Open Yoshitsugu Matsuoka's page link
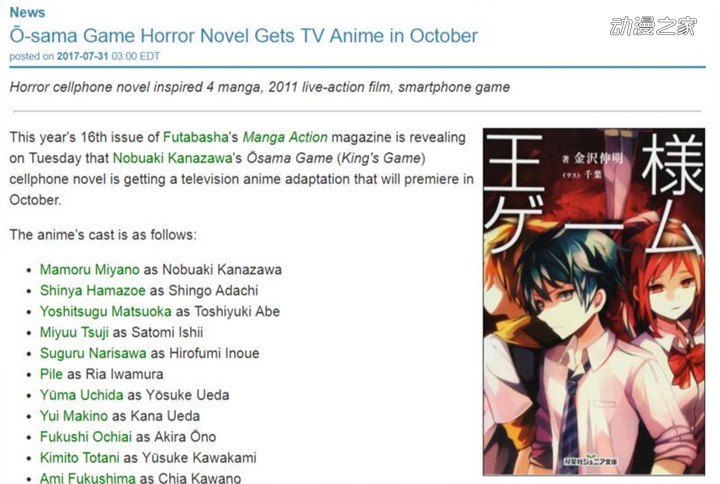The height and width of the screenshot is (484, 720). click(x=106, y=311)
